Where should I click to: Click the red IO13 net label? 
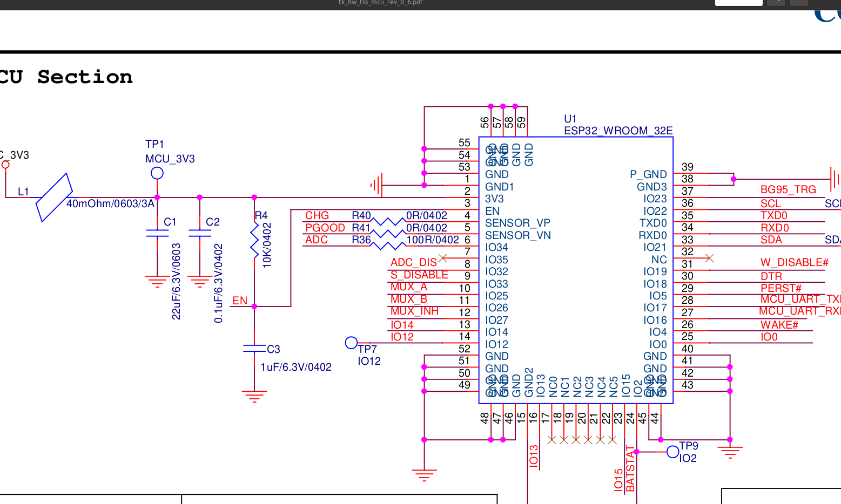click(x=534, y=455)
